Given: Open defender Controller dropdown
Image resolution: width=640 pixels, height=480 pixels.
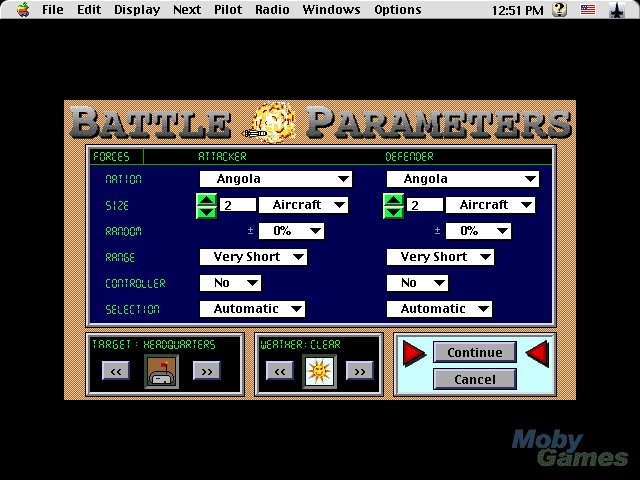Looking at the screenshot, I should pos(417,283).
